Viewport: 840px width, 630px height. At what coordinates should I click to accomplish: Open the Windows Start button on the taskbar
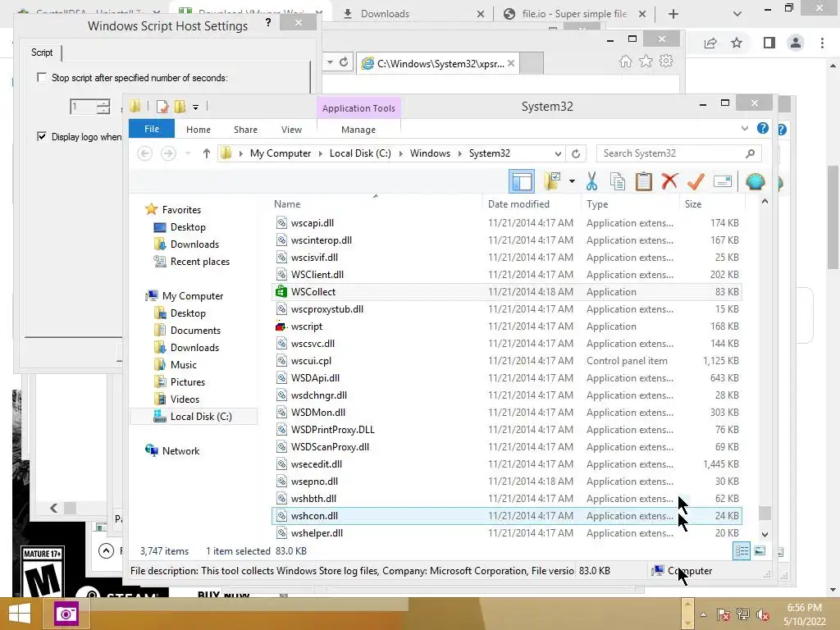(x=20, y=614)
